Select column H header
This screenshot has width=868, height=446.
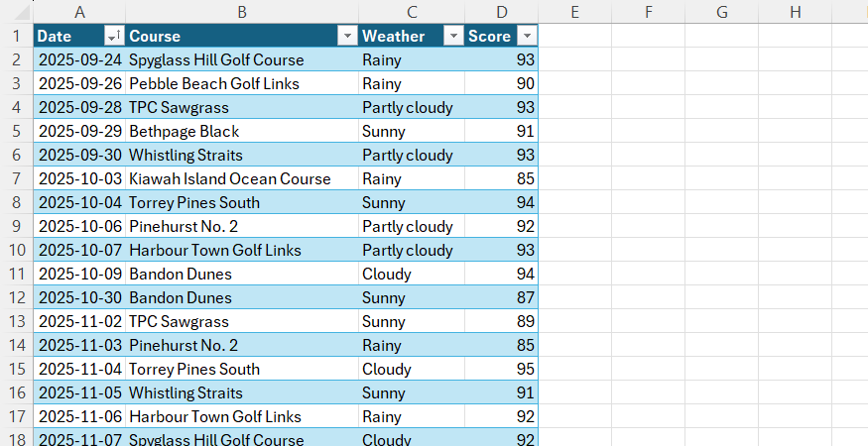(x=796, y=12)
